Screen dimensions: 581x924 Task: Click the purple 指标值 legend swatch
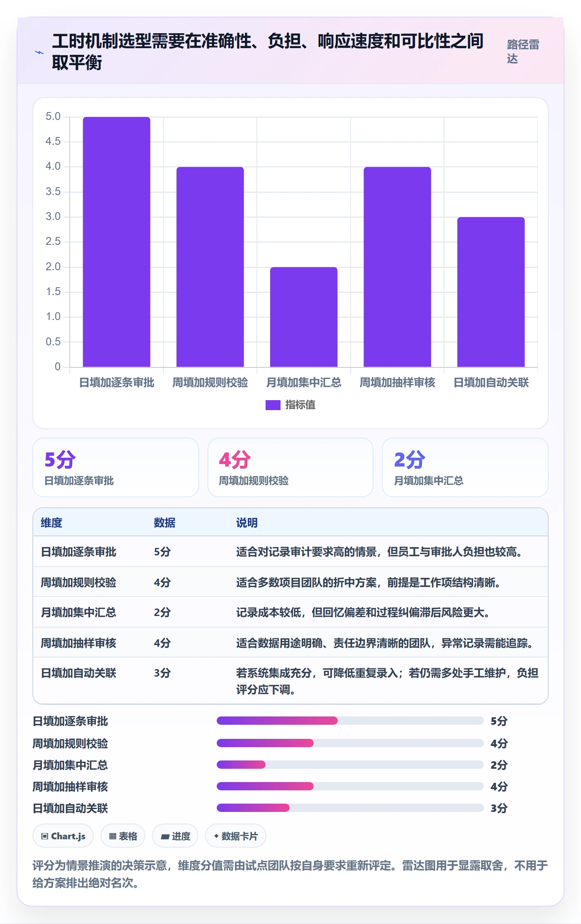pyautogui.click(x=273, y=405)
